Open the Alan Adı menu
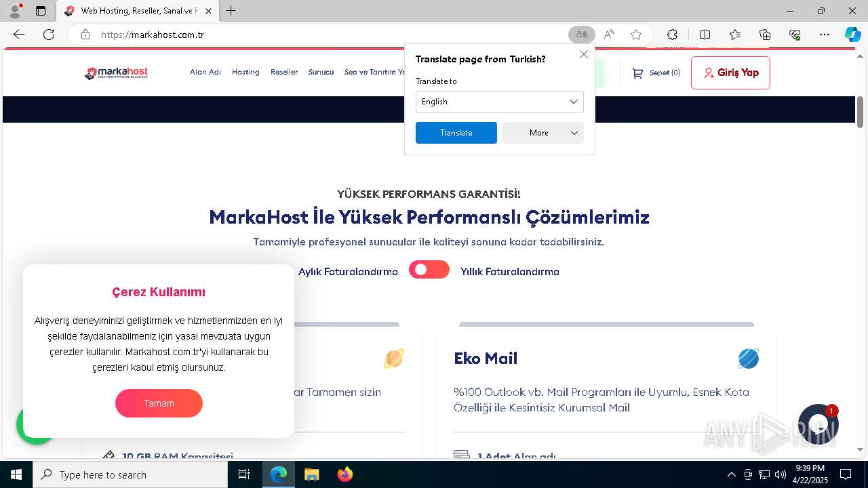This screenshot has width=868, height=488. [x=205, y=72]
